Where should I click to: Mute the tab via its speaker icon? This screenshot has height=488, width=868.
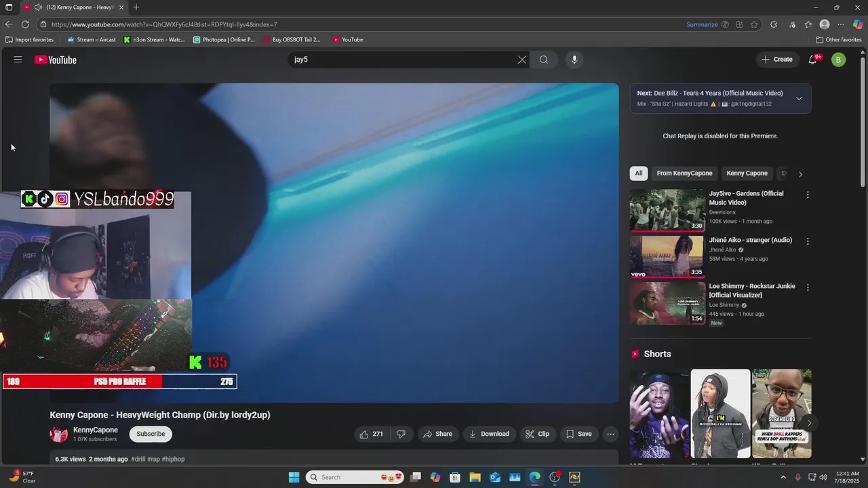[x=38, y=7]
